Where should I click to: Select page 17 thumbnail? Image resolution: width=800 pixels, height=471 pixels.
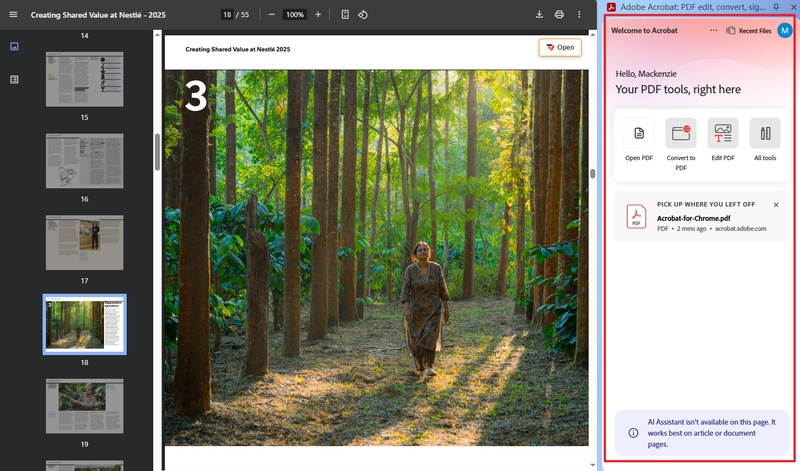coord(85,242)
